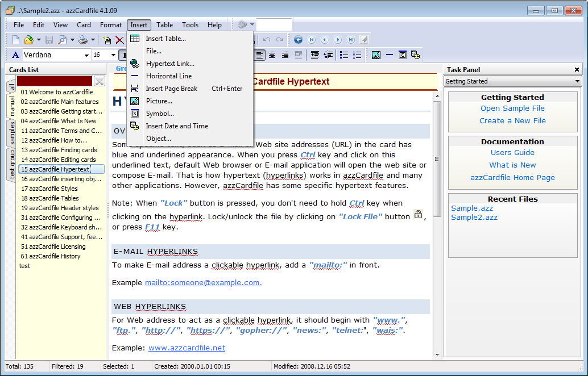Choose Symbol from the Insert menu
The height and width of the screenshot is (376, 588).
[x=160, y=113]
